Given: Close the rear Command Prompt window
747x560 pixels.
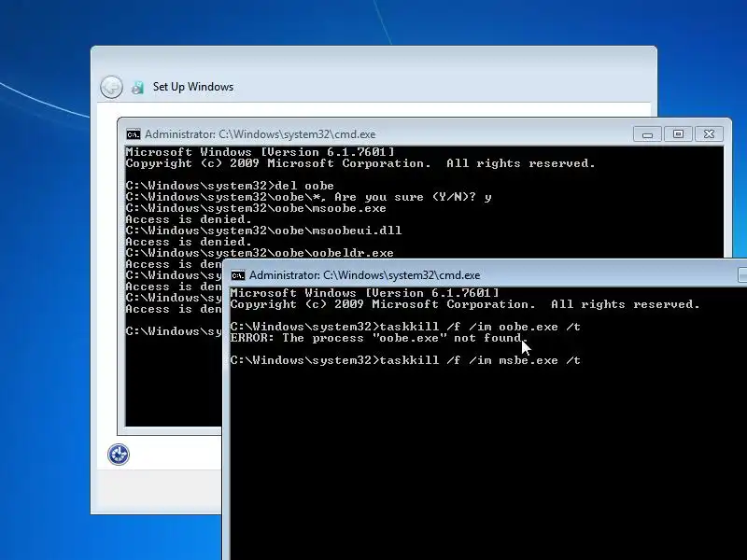Looking at the screenshot, I should click(709, 134).
